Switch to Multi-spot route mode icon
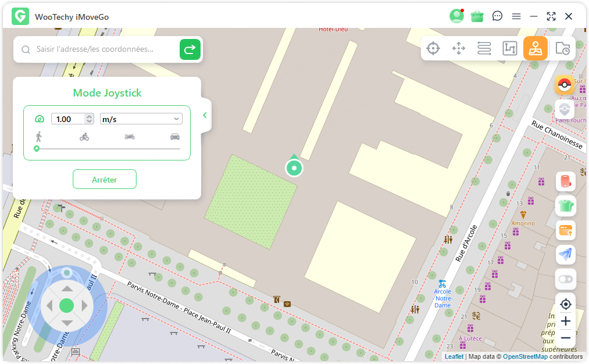The width and height of the screenshot is (589, 364). click(x=510, y=48)
